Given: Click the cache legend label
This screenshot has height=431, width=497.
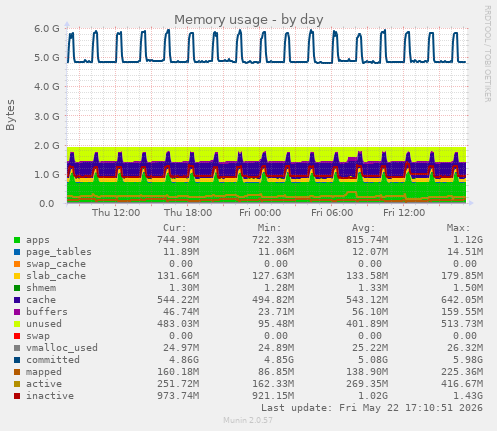Looking at the screenshot, I should pyautogui.click(x=41, y=300).
